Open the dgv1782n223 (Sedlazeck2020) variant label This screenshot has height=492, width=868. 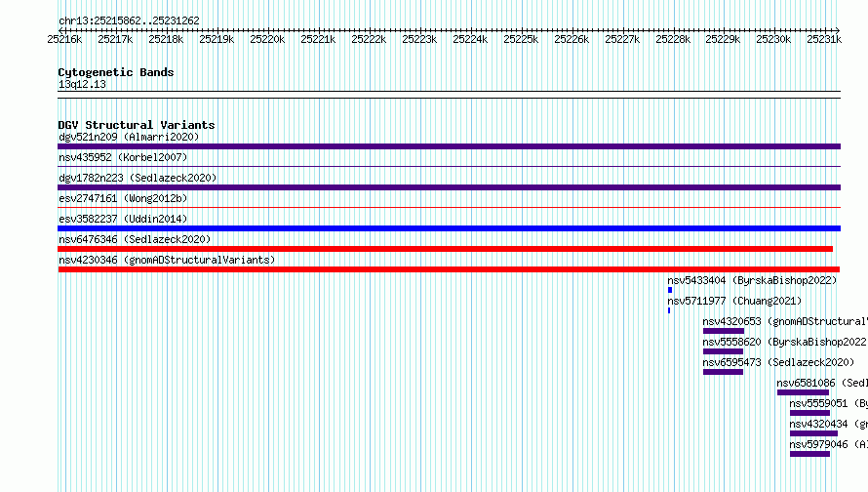pos(138,178)
